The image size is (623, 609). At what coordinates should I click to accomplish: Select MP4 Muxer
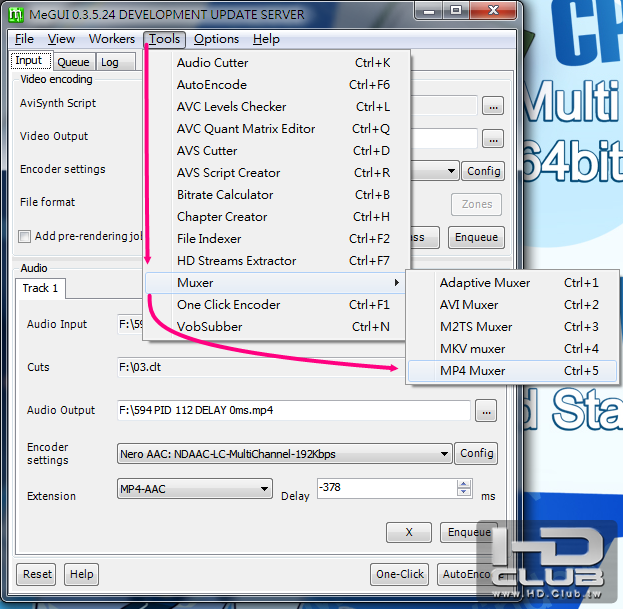point(512,371)
